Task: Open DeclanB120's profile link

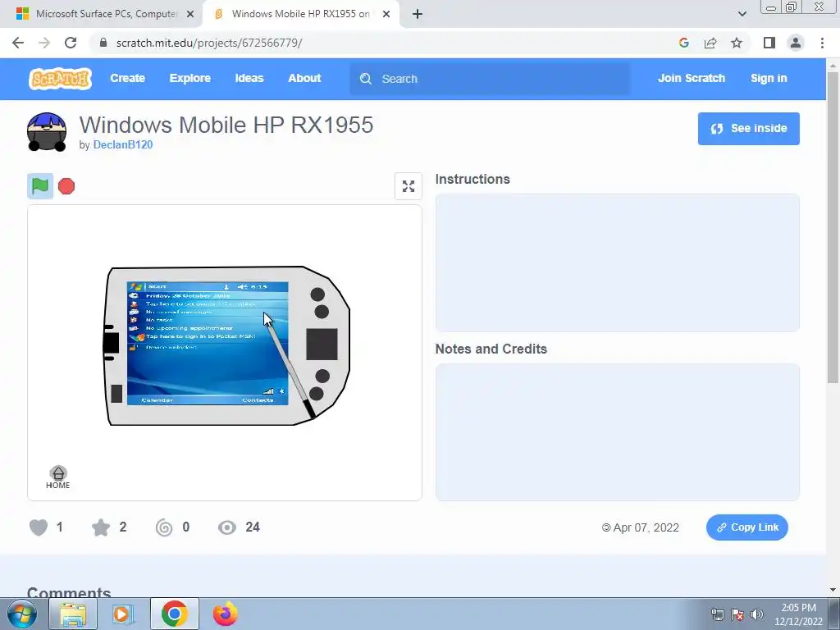Action: [123, 144]
